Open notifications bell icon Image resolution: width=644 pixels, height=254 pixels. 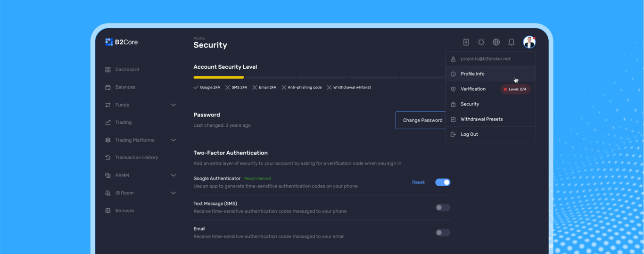tap(511, 42)
